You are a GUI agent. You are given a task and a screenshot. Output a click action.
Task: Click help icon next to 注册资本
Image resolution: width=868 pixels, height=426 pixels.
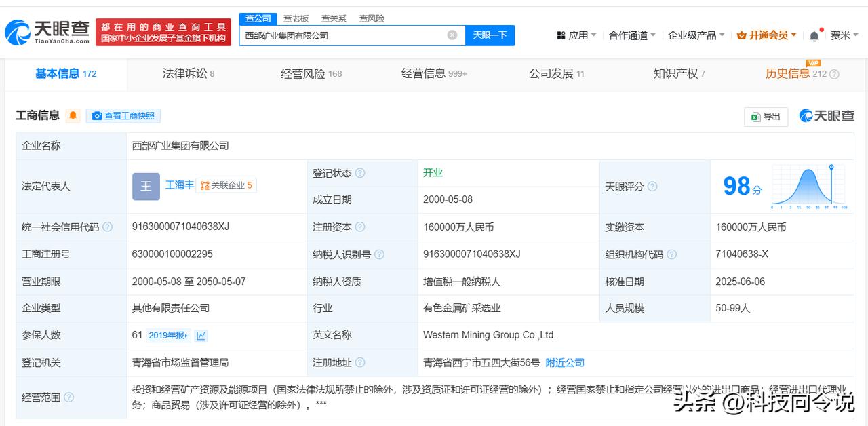pyautogui.click(x=360, y=227)
